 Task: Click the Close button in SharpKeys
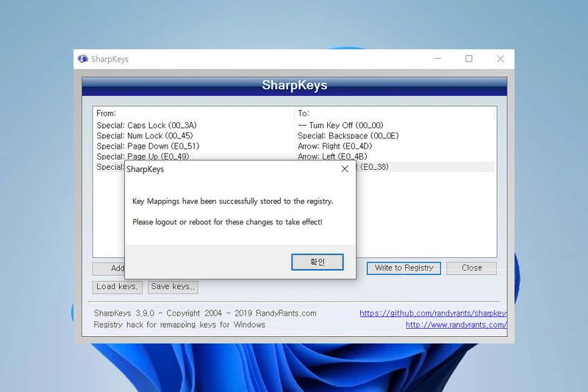471,268
